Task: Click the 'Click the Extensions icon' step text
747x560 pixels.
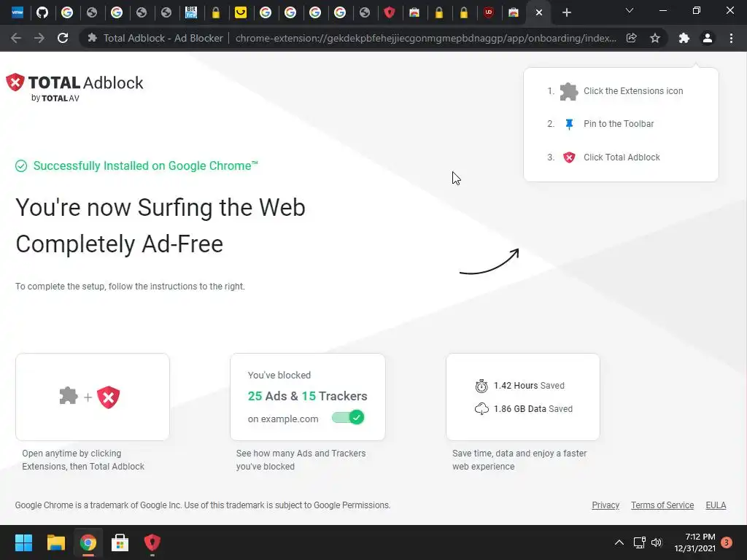Action: pos(633,91)
